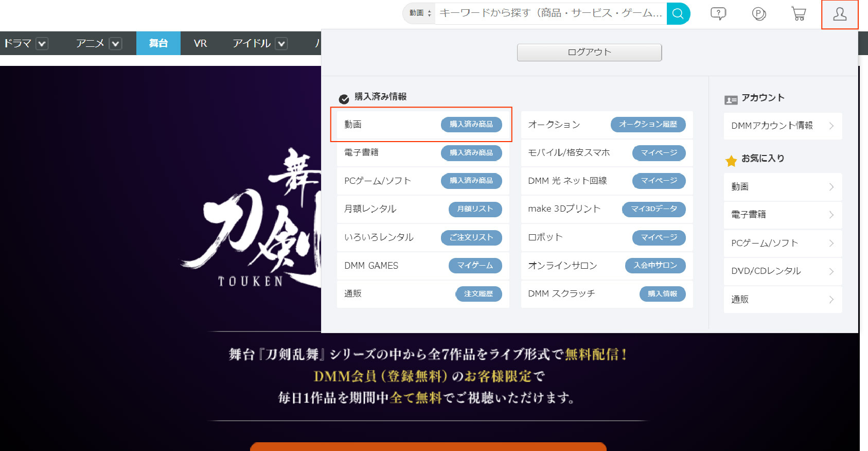
Task: Open PCゲーム/ソフト in お気に入り list
Action: pyautogui.click(x=783, y=244)
